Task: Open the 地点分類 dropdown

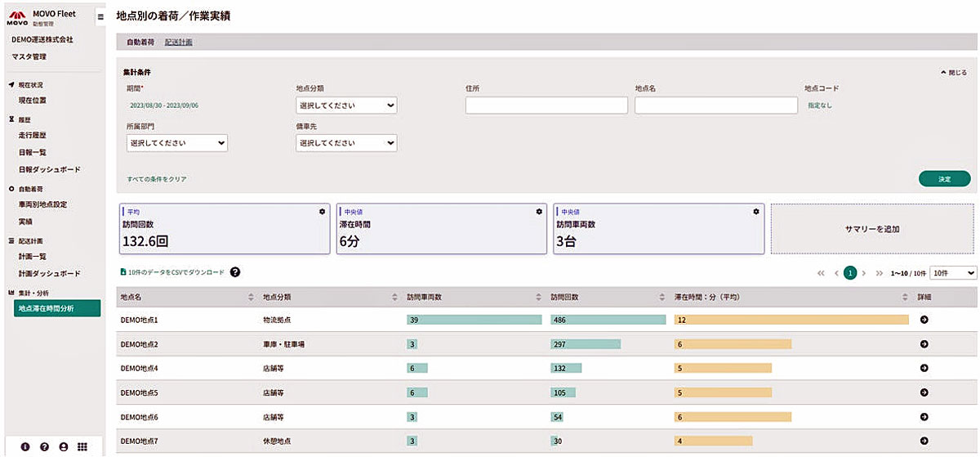Action: click(x=346, y=105)
